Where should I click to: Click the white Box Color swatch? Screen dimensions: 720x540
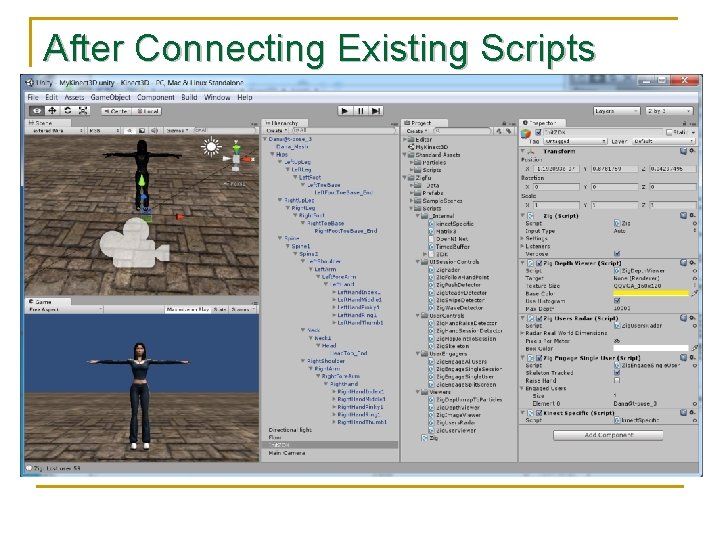point(651,348)
